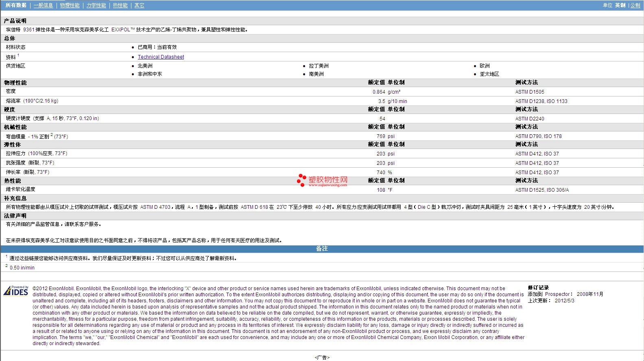Select the density value 0.864
644x361 pixels.
pyautogui.click(x=379, y=92)
